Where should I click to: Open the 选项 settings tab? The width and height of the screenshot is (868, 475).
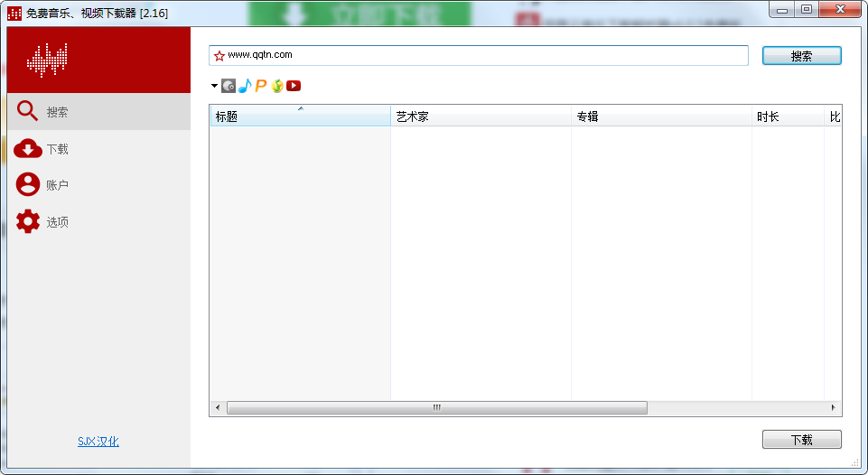99,222
